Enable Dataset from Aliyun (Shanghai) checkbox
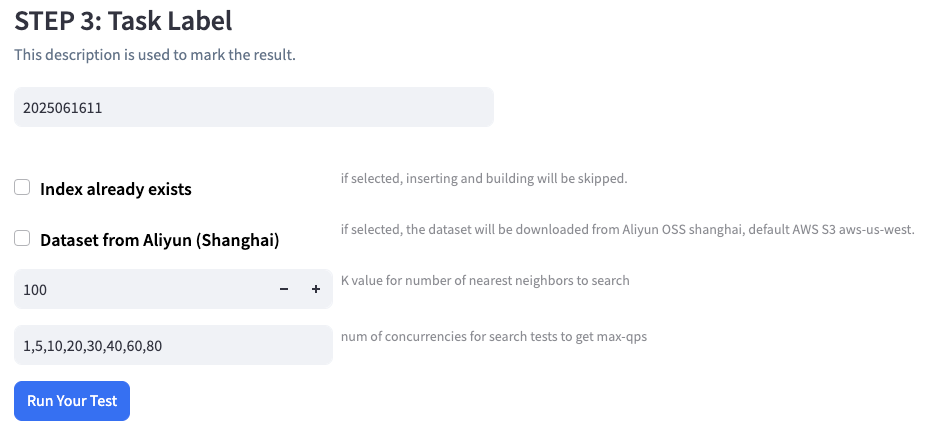The width and height of the screenshot is (934, 428). tap(22, 239)
